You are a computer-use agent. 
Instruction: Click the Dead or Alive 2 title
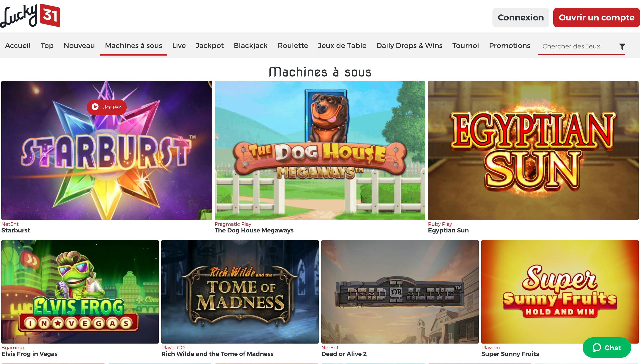click(x=344, y=354)
